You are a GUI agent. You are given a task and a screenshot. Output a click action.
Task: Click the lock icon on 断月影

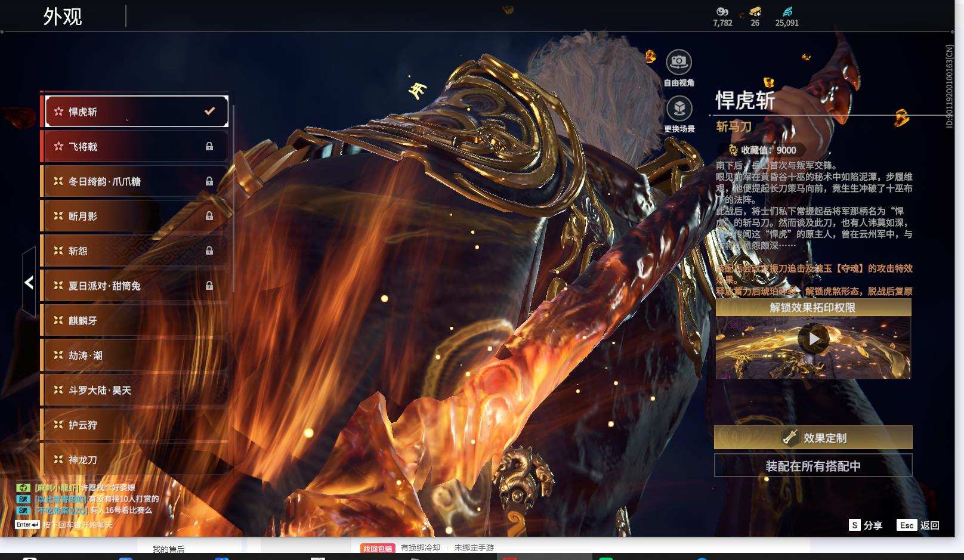click(x=209, y=216)
